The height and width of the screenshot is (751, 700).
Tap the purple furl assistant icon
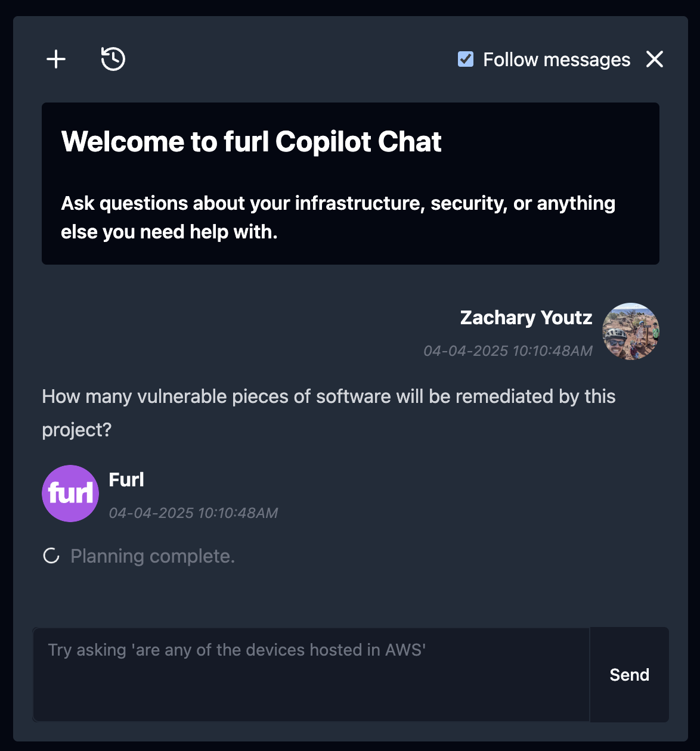70,494
